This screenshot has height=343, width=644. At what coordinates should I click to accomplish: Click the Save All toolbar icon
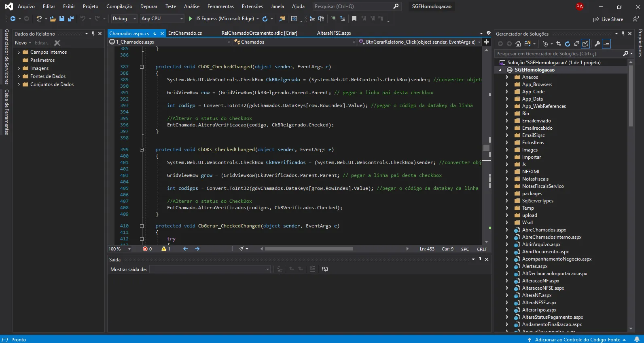pyautogui.click(x=71, y=19)
